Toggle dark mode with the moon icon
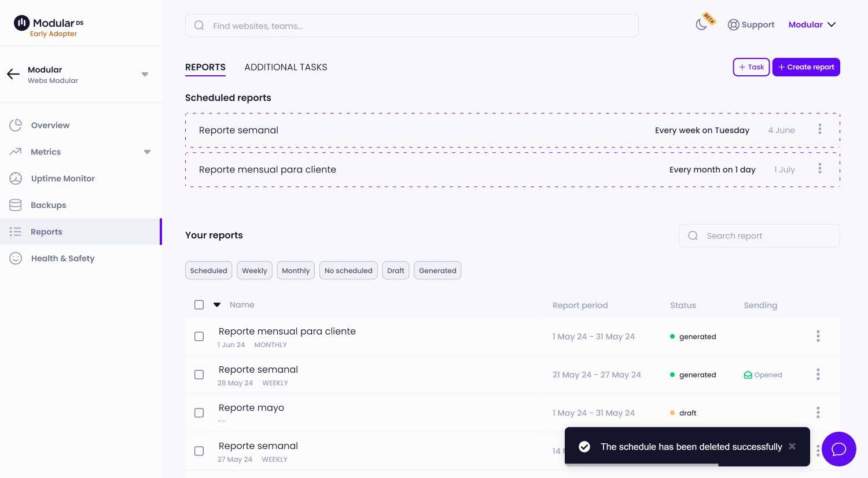Screen dimensions: 868x478 tap(701, 25)
